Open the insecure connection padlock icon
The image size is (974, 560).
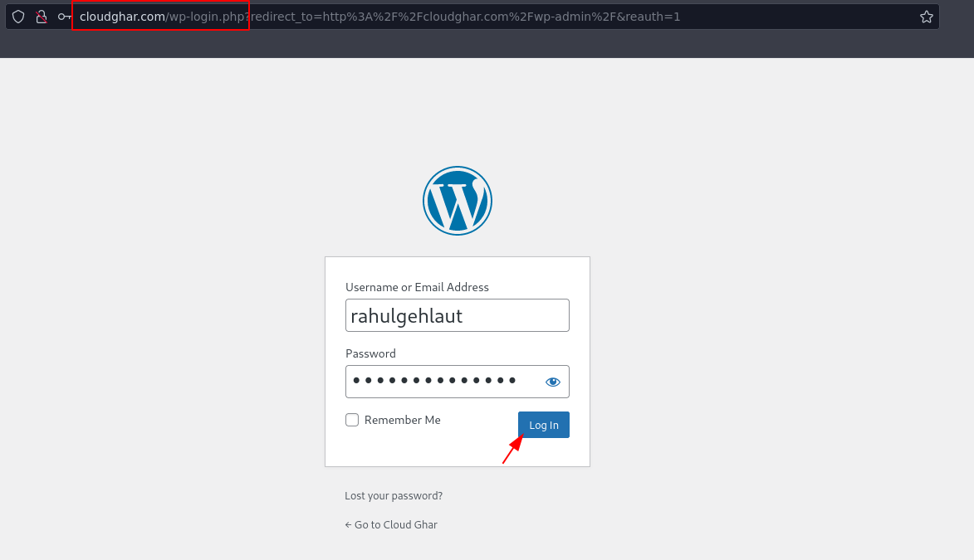tap(41, 17)
